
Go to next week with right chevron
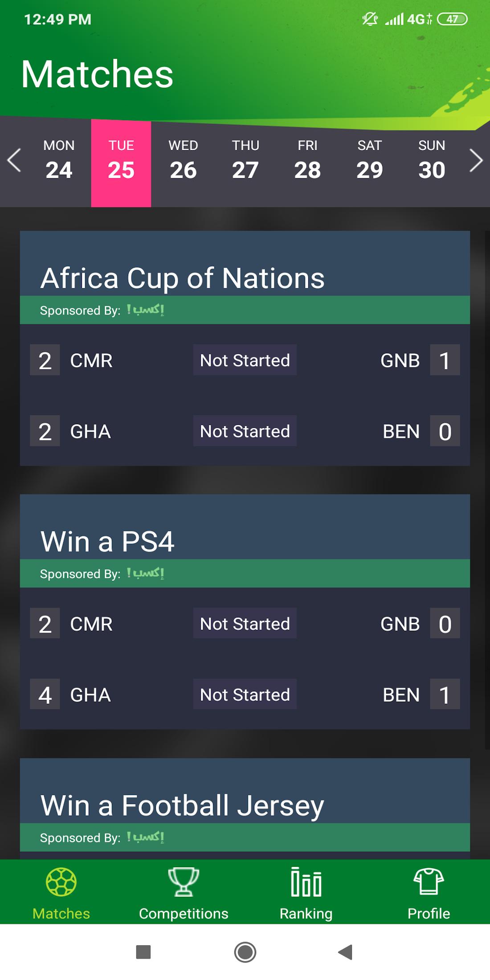click(x=476, y=160)
